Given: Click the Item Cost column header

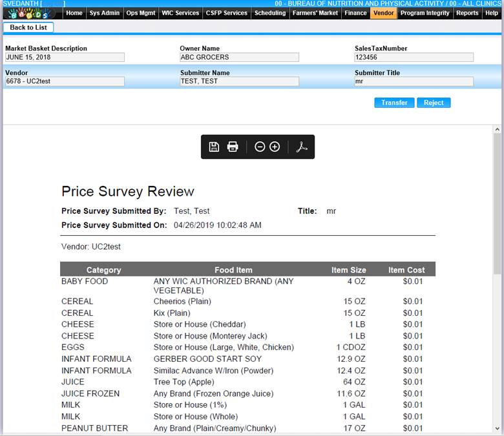Looking at the screenshot, I should pyautogui.click(x=406, y=270).
